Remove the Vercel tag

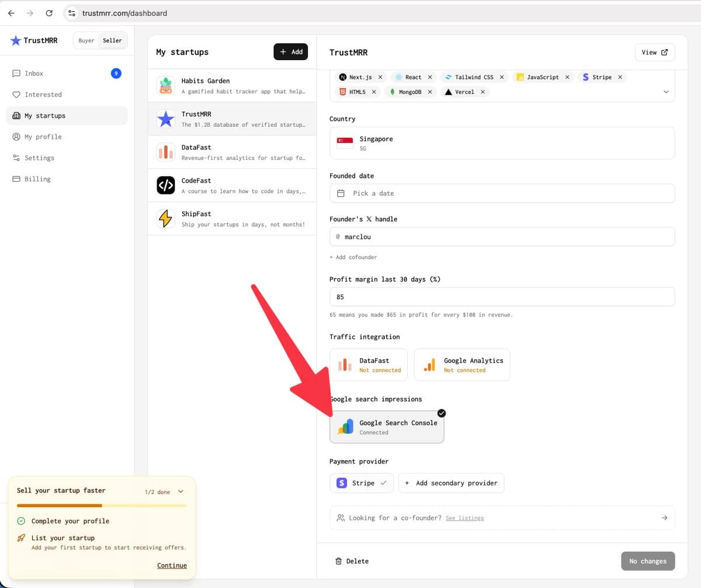click(483, 92)
